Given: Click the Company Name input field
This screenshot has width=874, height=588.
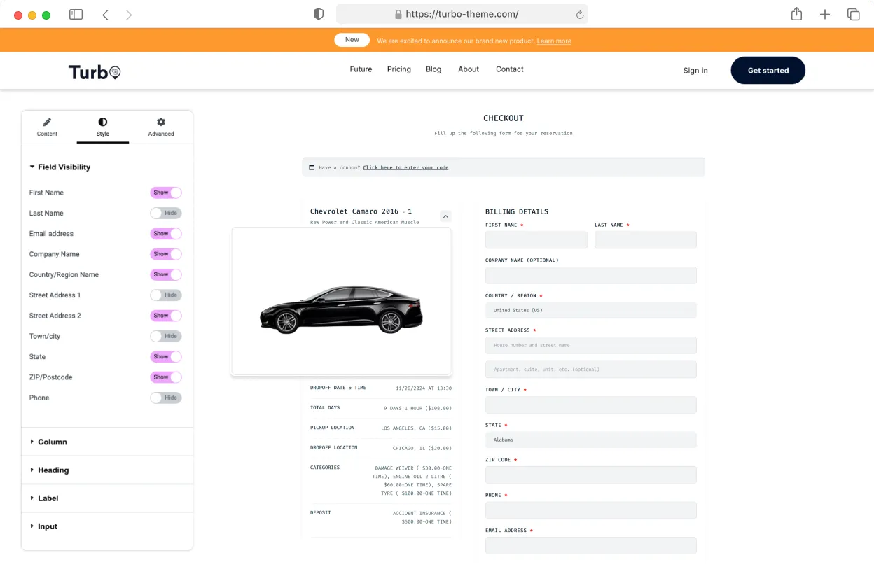Looking at the screenshot, I should (x=591, y=275).
